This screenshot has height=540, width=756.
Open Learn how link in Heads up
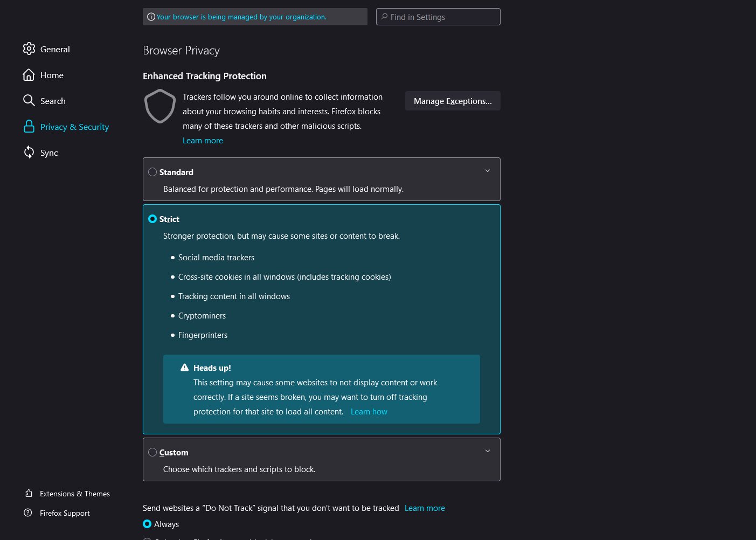[369, 412]
